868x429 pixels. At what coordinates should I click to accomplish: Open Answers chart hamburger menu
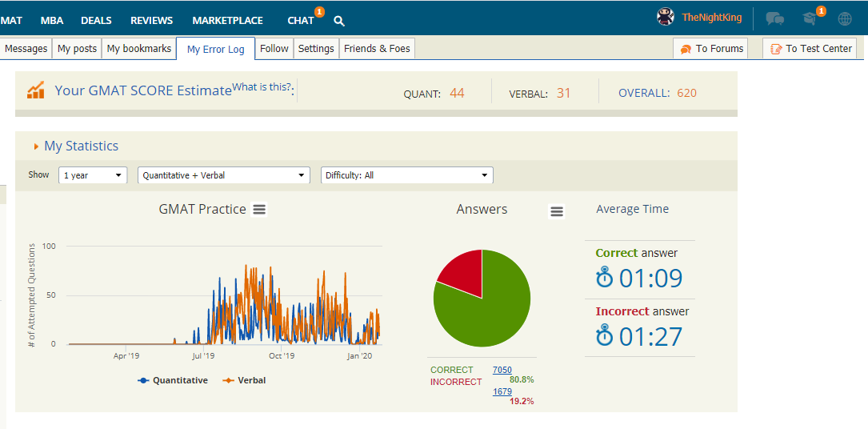557,212
